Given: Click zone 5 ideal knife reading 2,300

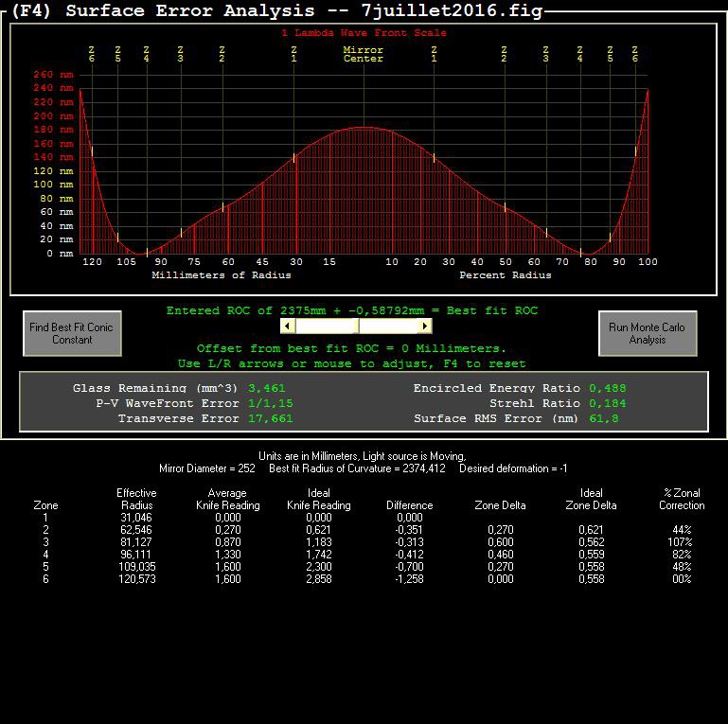Looking at the screenshot, I should [x=319, y=566].
